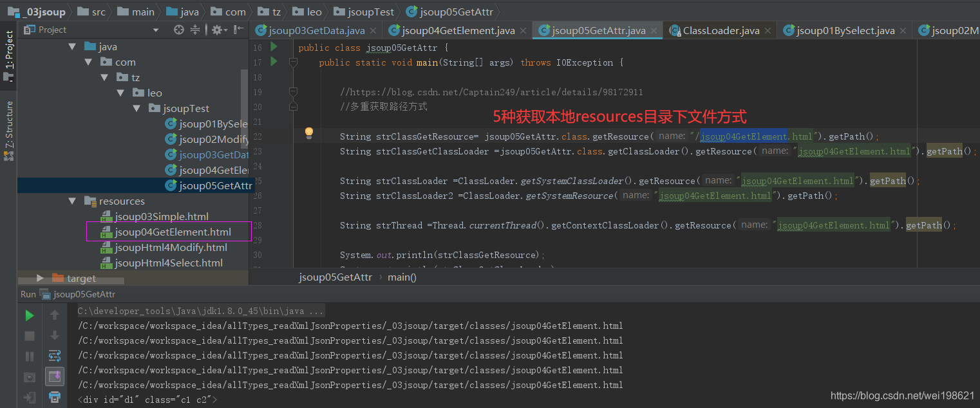Open the Project view type dropdown
The image size is (980, 408).
tap(155, 30)
